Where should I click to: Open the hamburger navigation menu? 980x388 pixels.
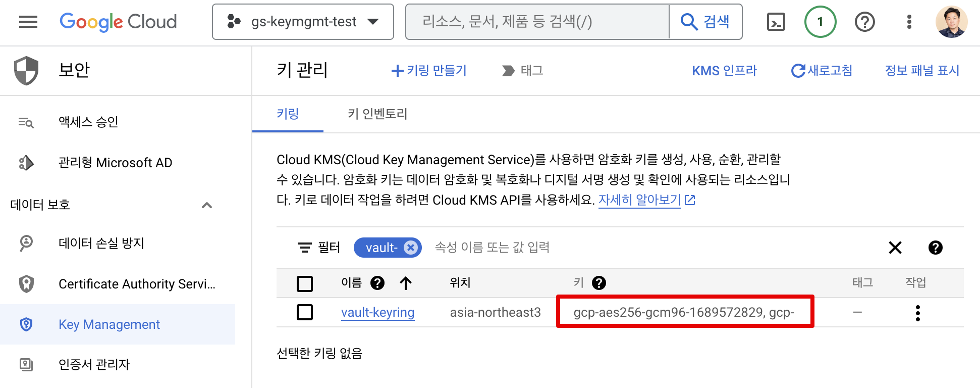pyautogui.click(x=28, y=22)
